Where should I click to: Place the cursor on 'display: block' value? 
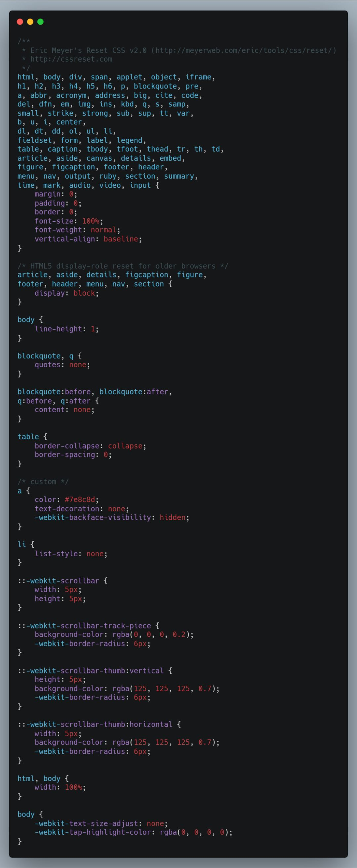(x=84, y=293)
